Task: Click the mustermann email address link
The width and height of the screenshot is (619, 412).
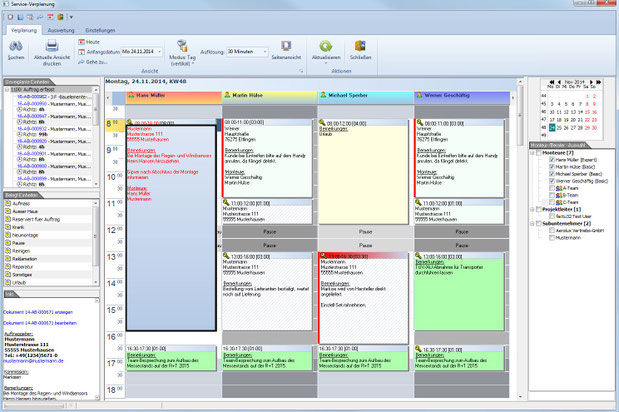Action: tap(33, 361)
